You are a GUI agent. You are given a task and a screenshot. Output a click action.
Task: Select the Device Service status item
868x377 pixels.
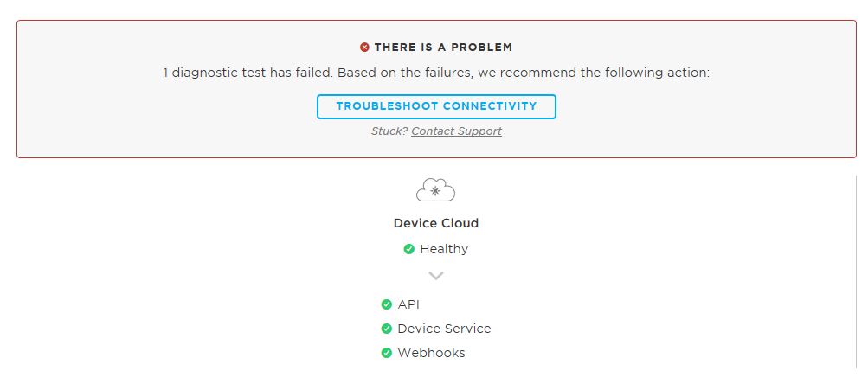(444, 329)
